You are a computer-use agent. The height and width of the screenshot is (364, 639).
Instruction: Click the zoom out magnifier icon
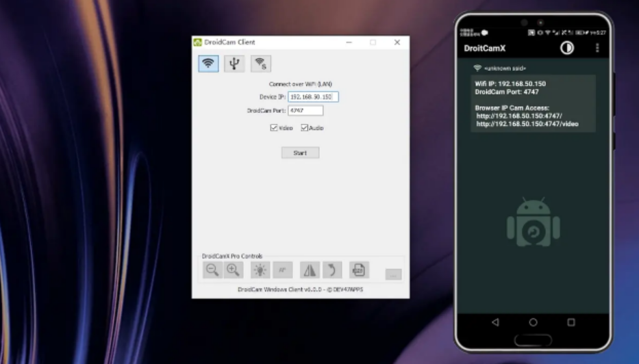[212, 270]
